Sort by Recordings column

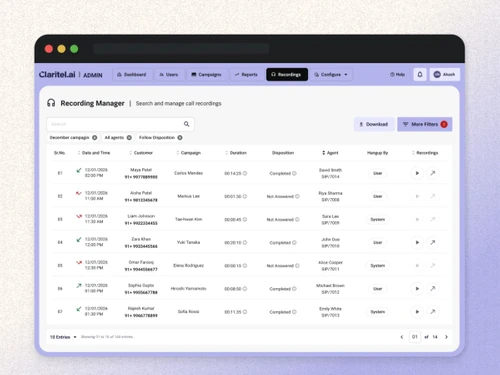425,153
